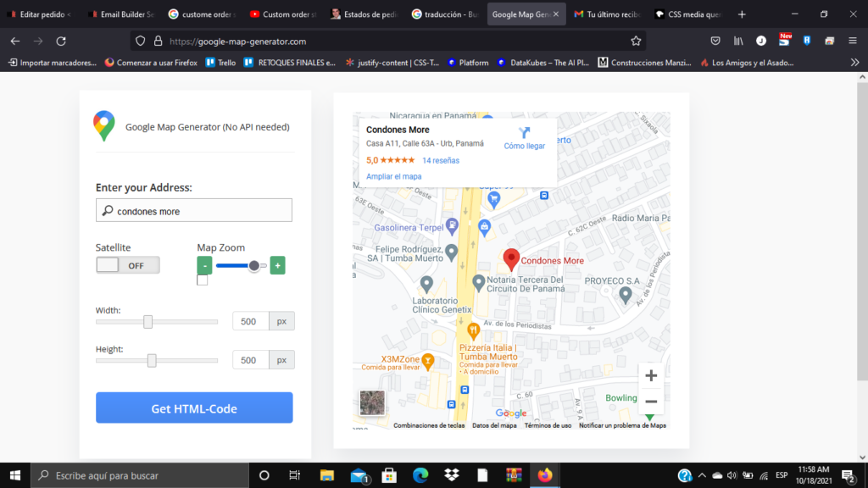Open the 14 reseñas link
Image resolution: width=868 pixels, height=488 pixels.
[441, 160]
